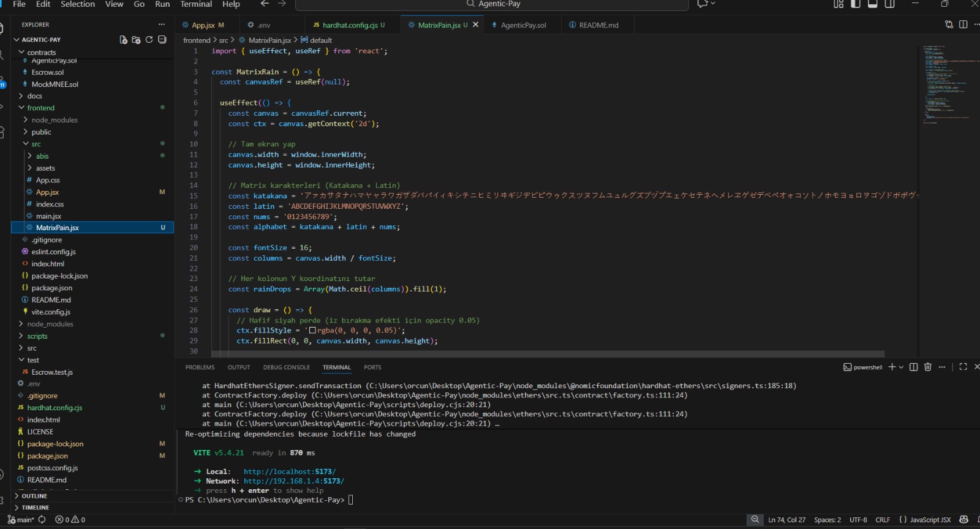Click the New File icon in Explorer
980x529 pixels.
123,40
